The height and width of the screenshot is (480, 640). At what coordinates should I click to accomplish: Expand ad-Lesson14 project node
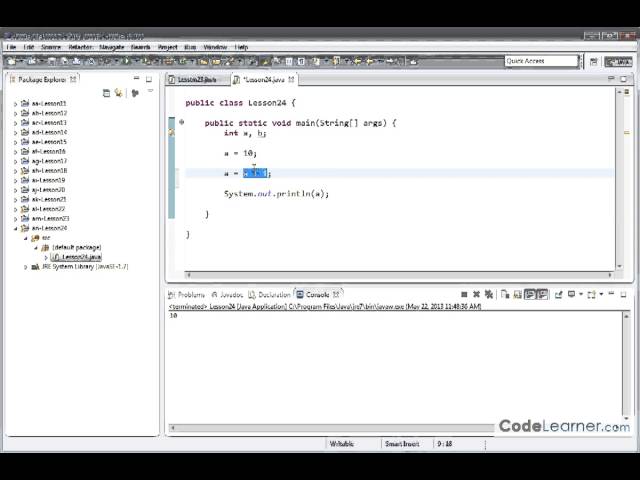16,132
